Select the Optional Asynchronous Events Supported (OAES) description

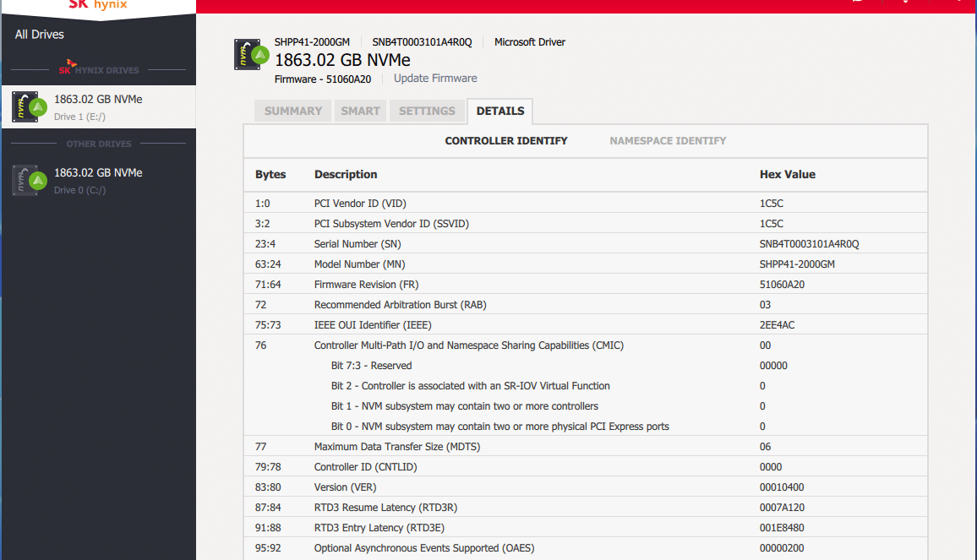[424, 548]
